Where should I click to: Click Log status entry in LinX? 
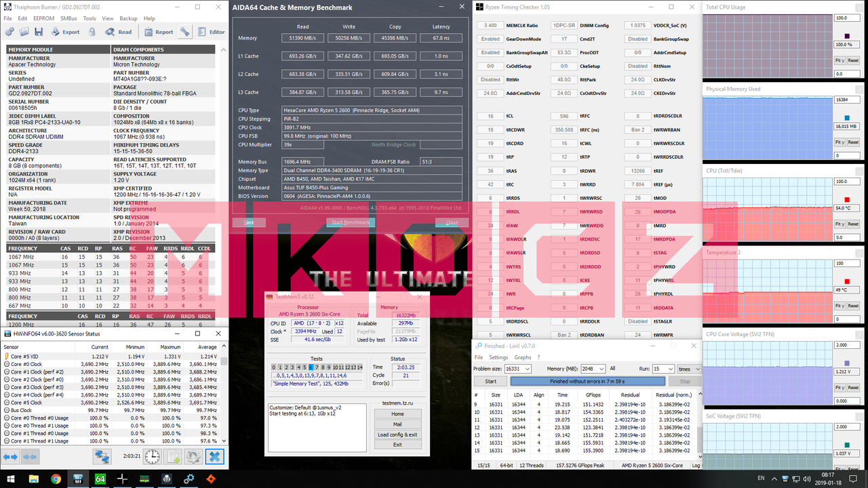click(696, 466)
